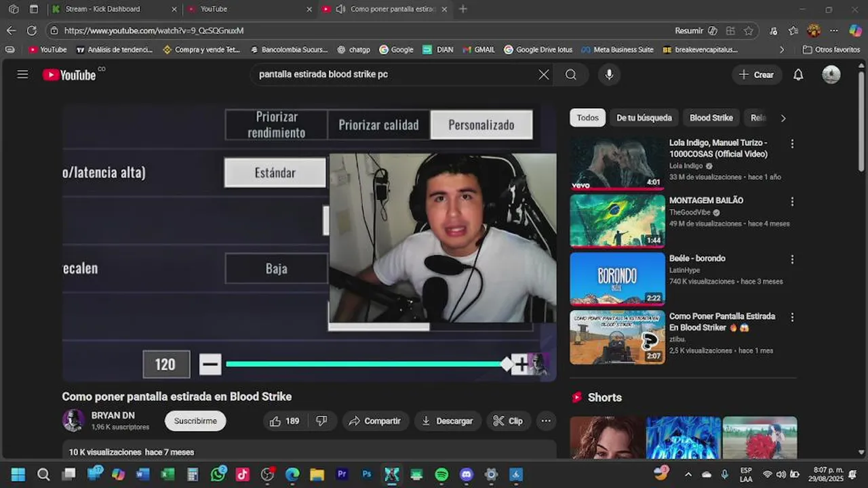Open more actions ellipsis below video
This screenshot has width=868, height=488.
[546, 421]
